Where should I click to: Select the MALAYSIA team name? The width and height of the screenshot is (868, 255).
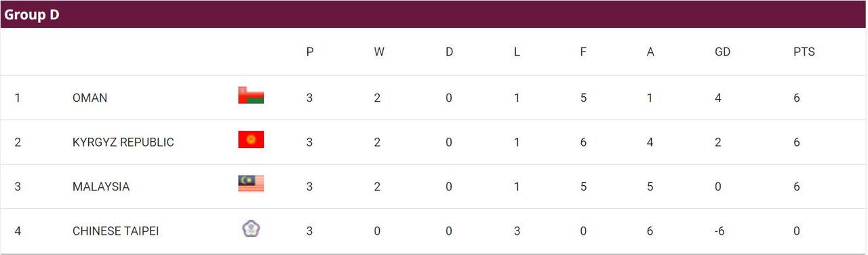tap(100, 187)
